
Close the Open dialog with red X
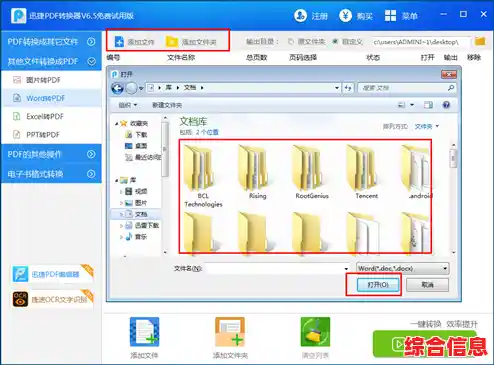click(x=449, y=74)
